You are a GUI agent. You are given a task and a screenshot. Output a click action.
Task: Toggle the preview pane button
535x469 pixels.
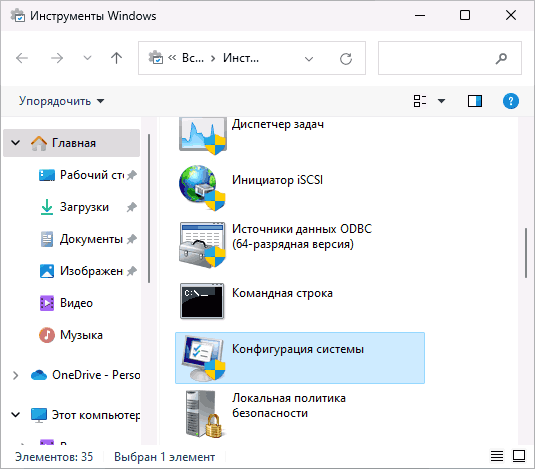pos(475,101)
